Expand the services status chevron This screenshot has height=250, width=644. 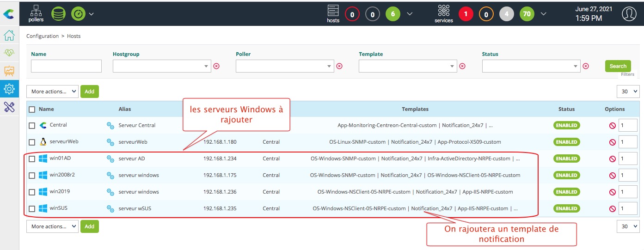click(x=544, y=14)
